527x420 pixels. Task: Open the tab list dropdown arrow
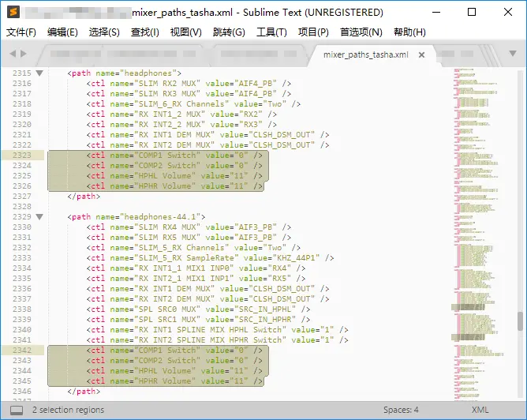(x=514, y=55)
